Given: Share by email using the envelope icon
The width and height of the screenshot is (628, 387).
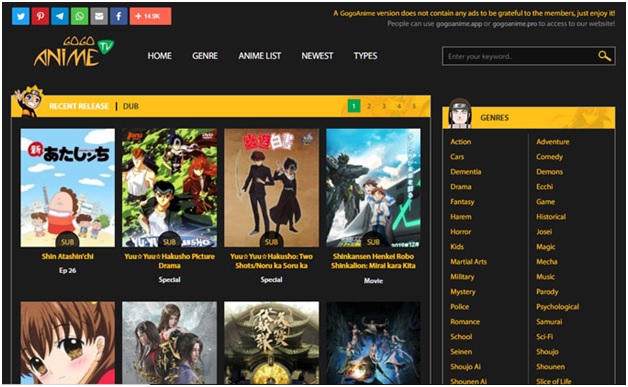Looking at the screenshot, I should coord(99,16).
